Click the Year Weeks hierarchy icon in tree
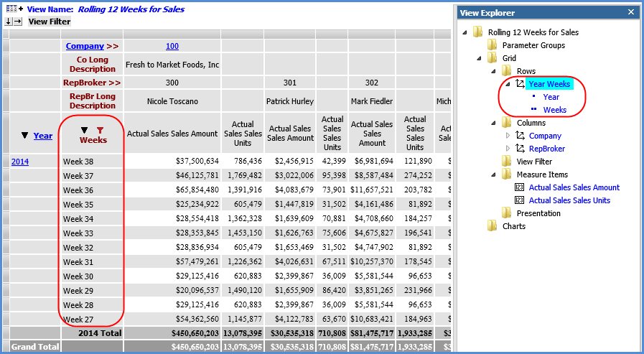Image resolution: width=644 pixels, height=354 pixels. coord(521,84)
